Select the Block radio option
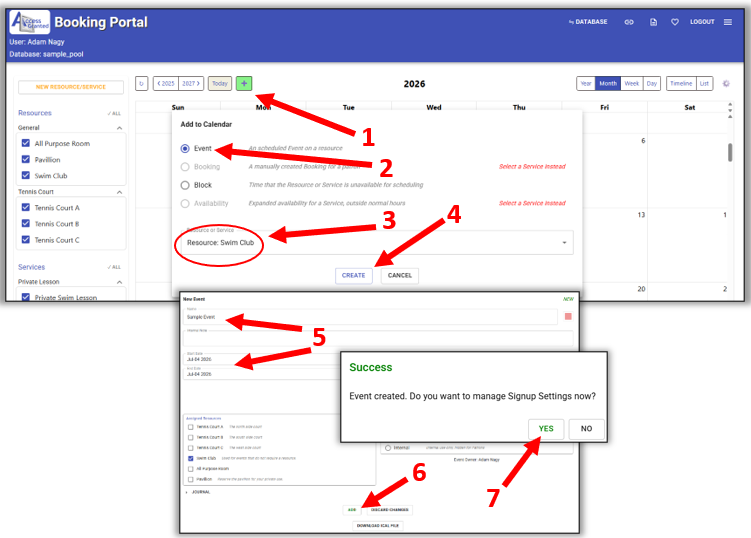751x538 pixels. point(185,185)
